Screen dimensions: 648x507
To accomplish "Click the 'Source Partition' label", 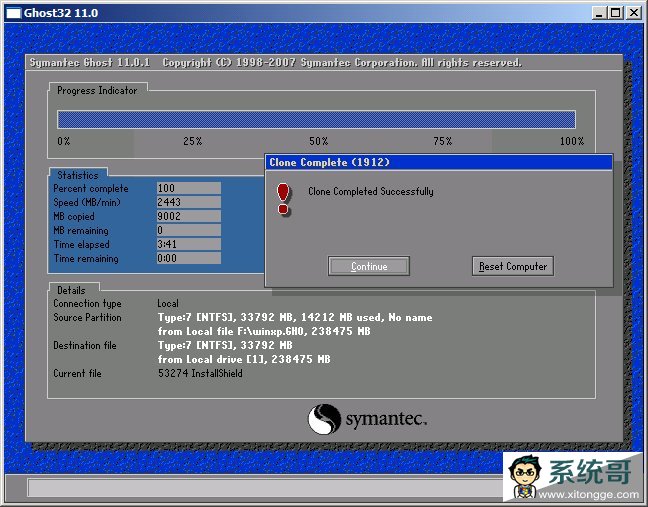I will point(87,317).
